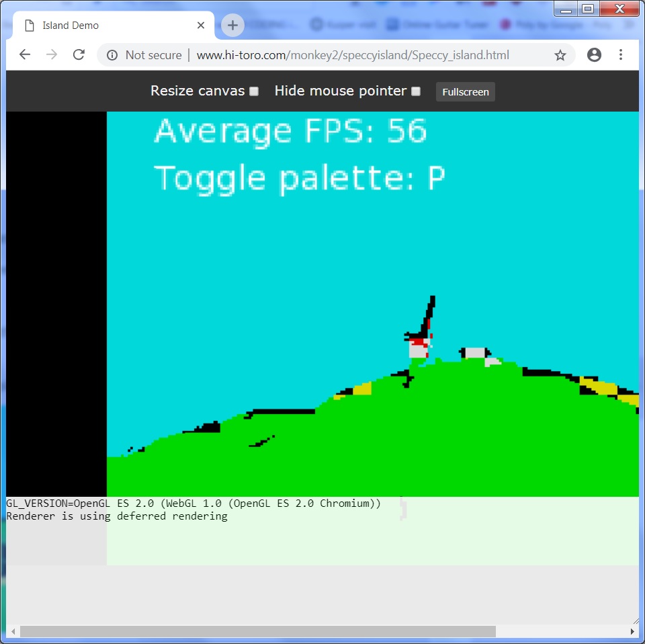This screenshot has height=644, width=645.
Task: Tick the Hide mouse pointer checkbox
Action: coord(416,91)
